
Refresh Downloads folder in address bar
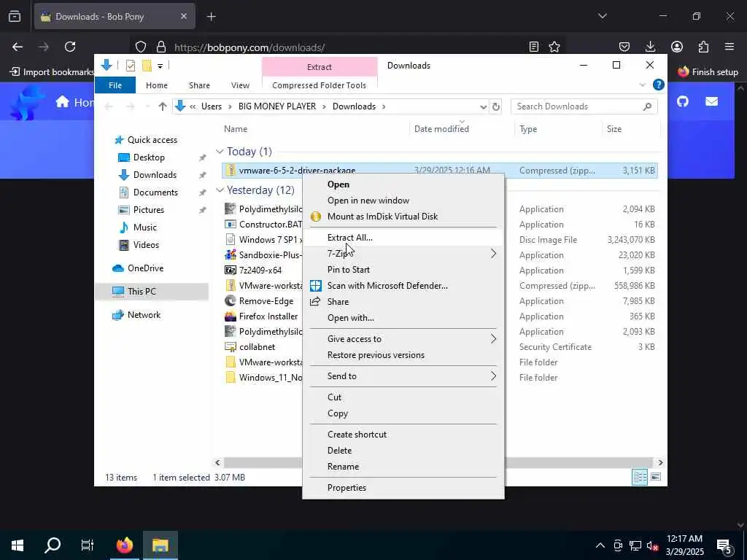[496, 106]
